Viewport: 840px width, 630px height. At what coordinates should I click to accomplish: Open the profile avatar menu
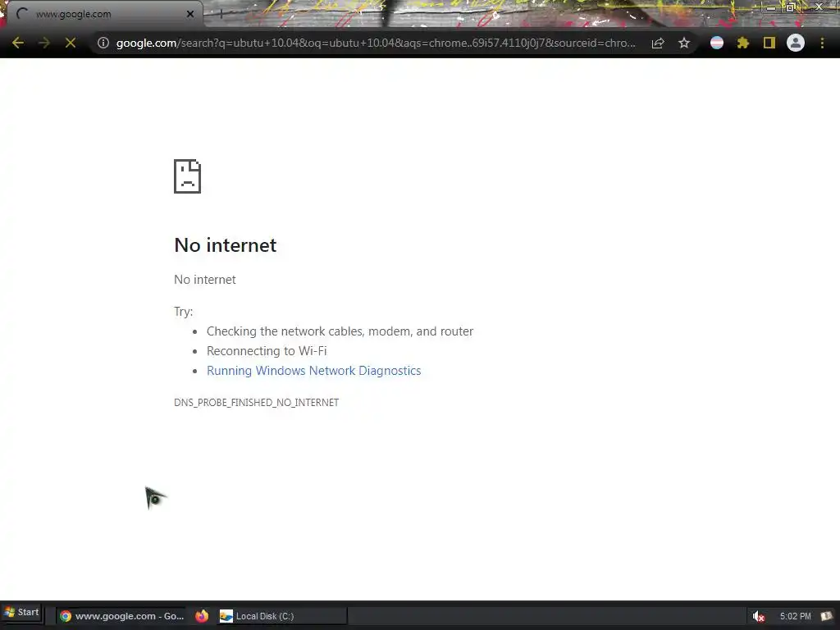point(796,43)
